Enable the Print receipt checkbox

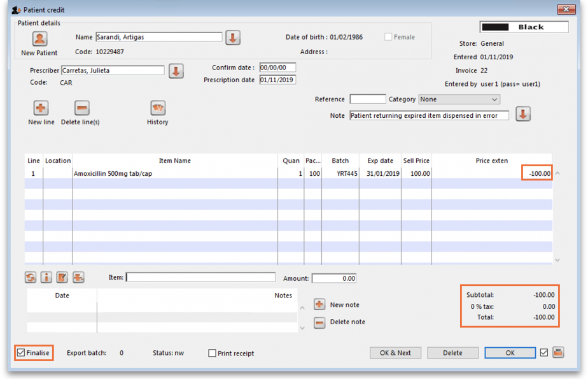213,354
